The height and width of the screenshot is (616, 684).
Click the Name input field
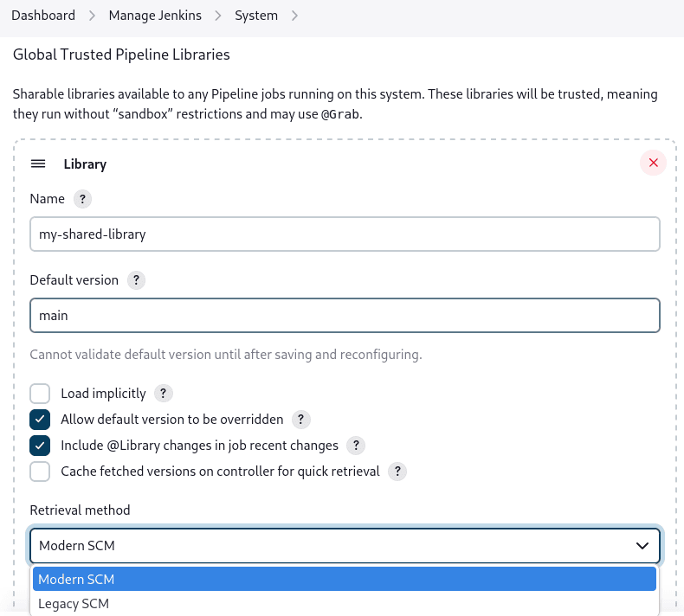(x=345, y=234)
